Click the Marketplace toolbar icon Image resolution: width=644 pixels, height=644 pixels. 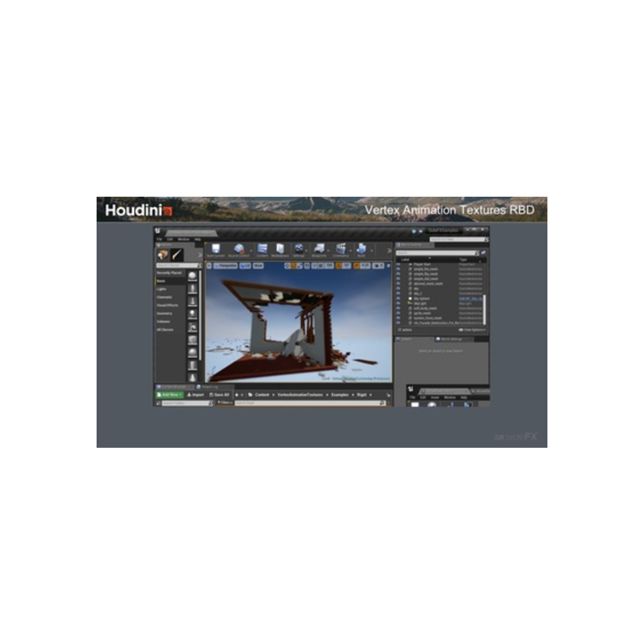[x=280, y=248]
